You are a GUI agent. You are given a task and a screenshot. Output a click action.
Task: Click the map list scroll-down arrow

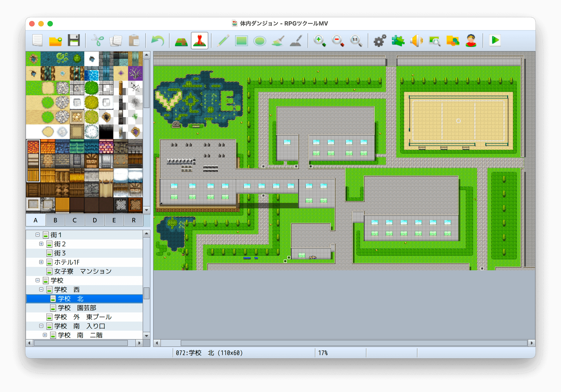(146, 335)
